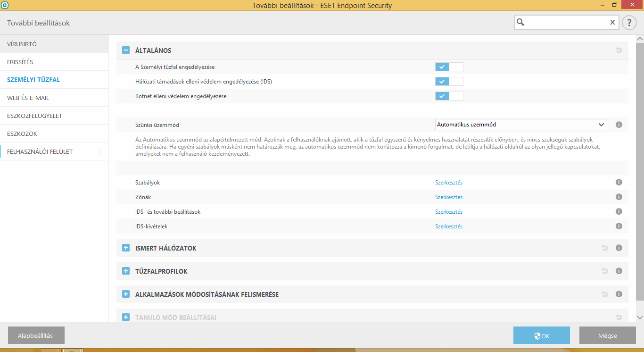Screen dimensions: 644x352
Task: Expand the TŰZFALPROFILOK section
Action: [x=126, y=271]
